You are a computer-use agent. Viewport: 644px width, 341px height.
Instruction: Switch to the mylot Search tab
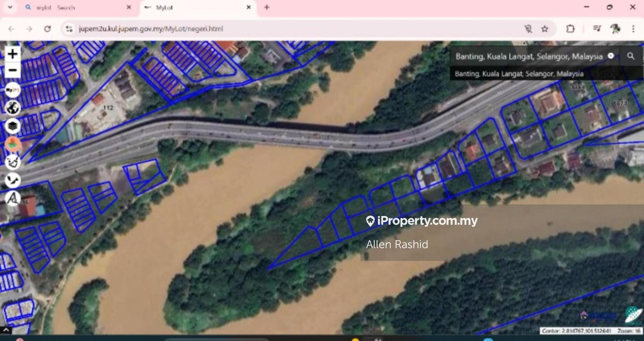coord(76,8)
